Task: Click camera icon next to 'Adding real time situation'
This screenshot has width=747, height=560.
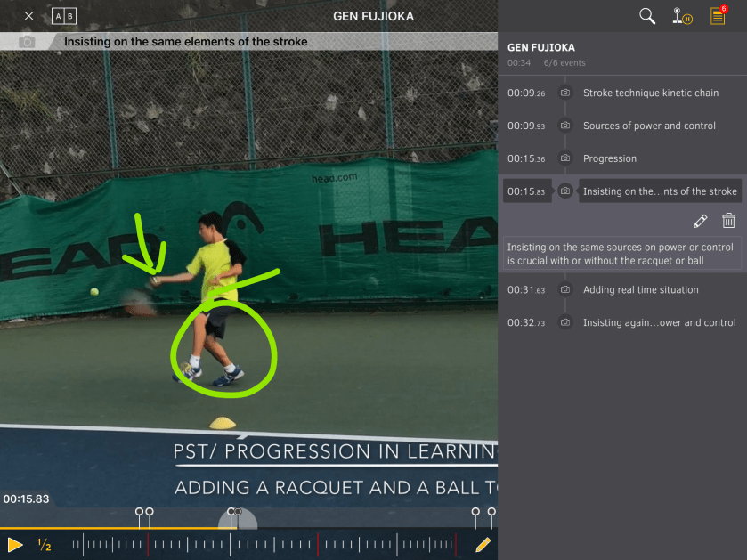Action: tap(564, 289)
